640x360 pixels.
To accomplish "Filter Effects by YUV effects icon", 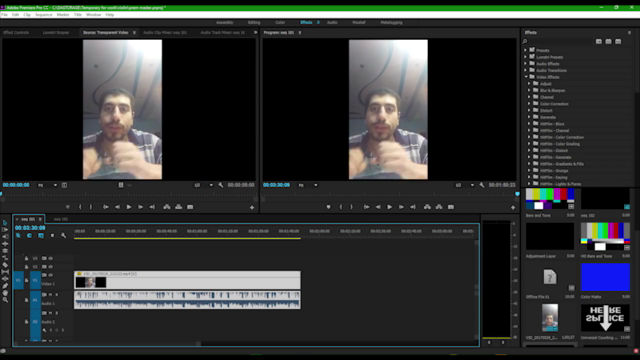I will pos(618,42).
